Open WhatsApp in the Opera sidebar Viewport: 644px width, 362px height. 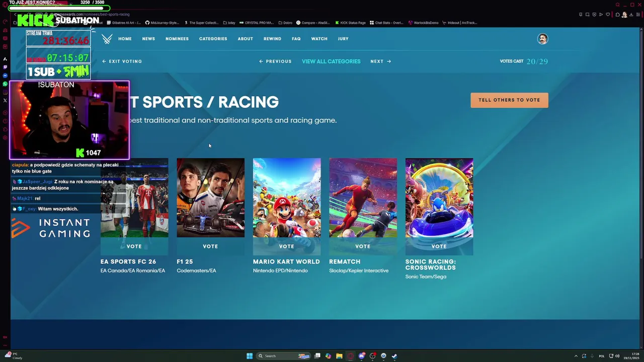click(5, 83)
